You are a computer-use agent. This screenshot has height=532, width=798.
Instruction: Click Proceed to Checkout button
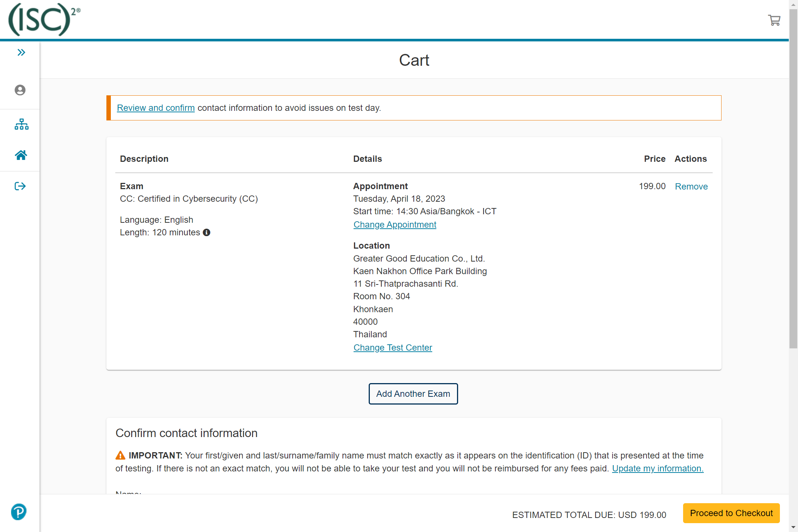coord(731,513)
